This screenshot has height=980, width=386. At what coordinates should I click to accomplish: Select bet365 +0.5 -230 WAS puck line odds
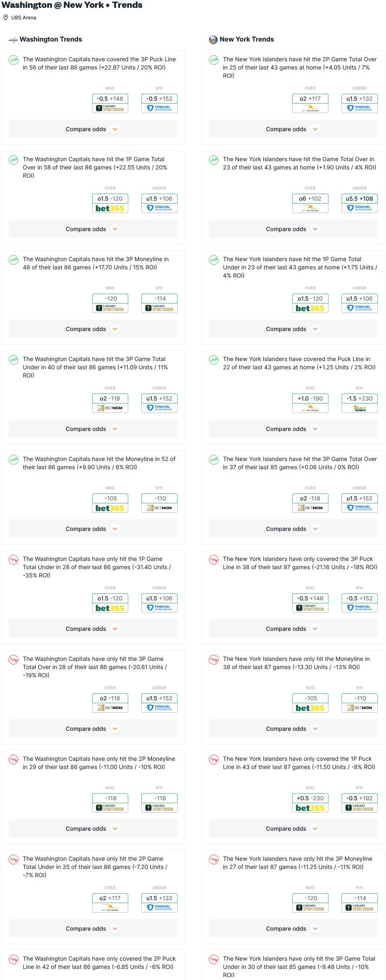click(x=310, y=802)
